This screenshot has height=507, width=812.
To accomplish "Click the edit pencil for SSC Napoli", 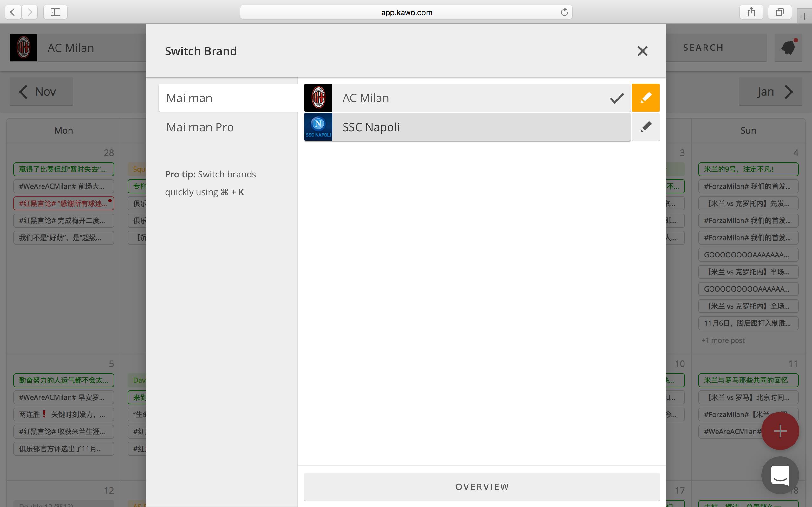I will click(x=645, y=127).
